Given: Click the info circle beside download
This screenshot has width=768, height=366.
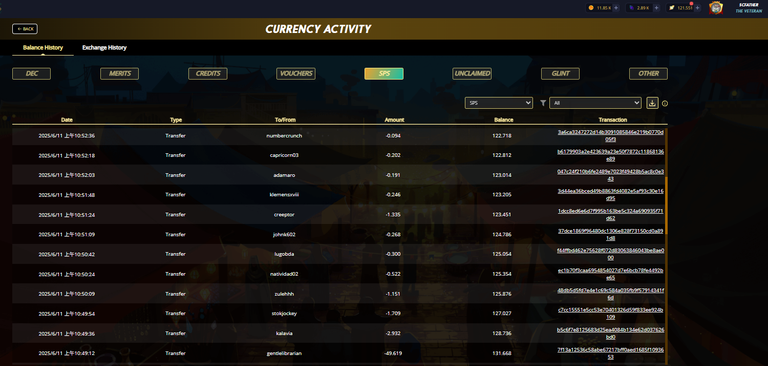Looking at the screenshot, I should [x=665, y=103].
